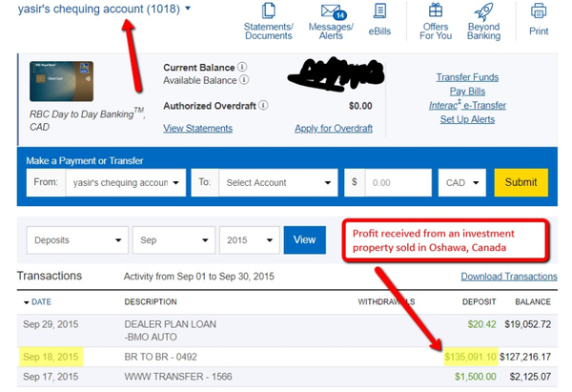The height and width of the screenshot is (392, 572).
Task: Sort transactions by DATE column
Action: pos(37,302)
